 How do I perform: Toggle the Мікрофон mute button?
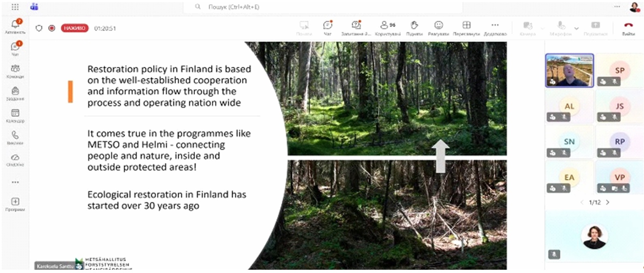click(561, 28)
